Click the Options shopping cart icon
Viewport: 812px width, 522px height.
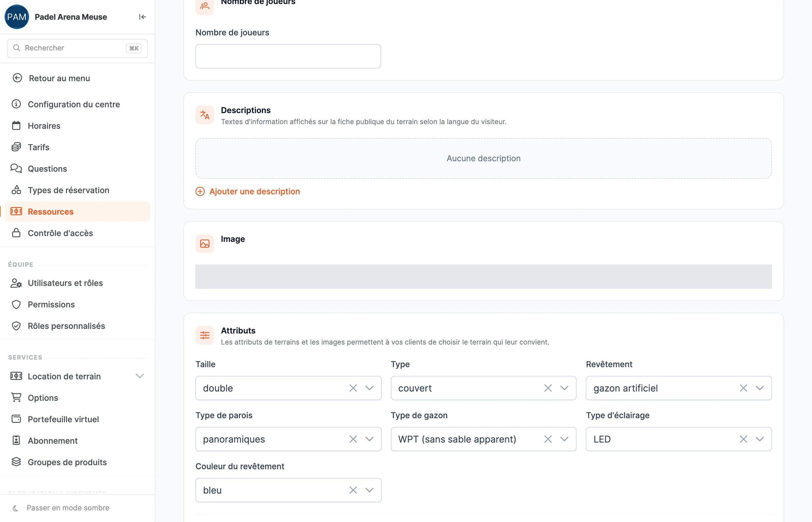16,398
